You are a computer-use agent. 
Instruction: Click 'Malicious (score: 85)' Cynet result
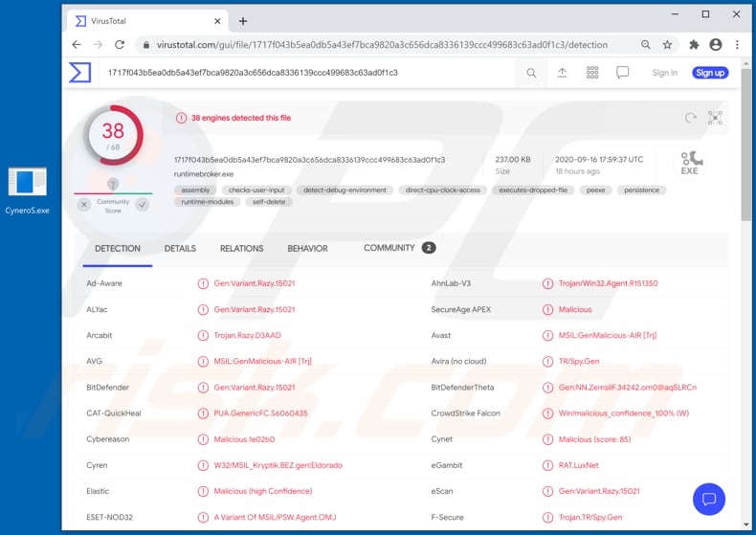[594, 439]
